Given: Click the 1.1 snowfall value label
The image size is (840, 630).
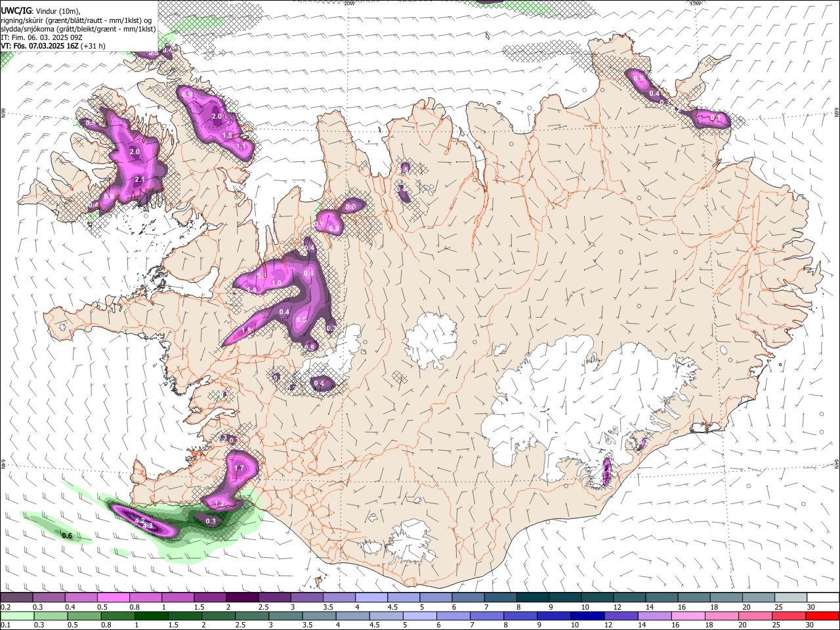Looking at the screenshot, I should [241, 146].
